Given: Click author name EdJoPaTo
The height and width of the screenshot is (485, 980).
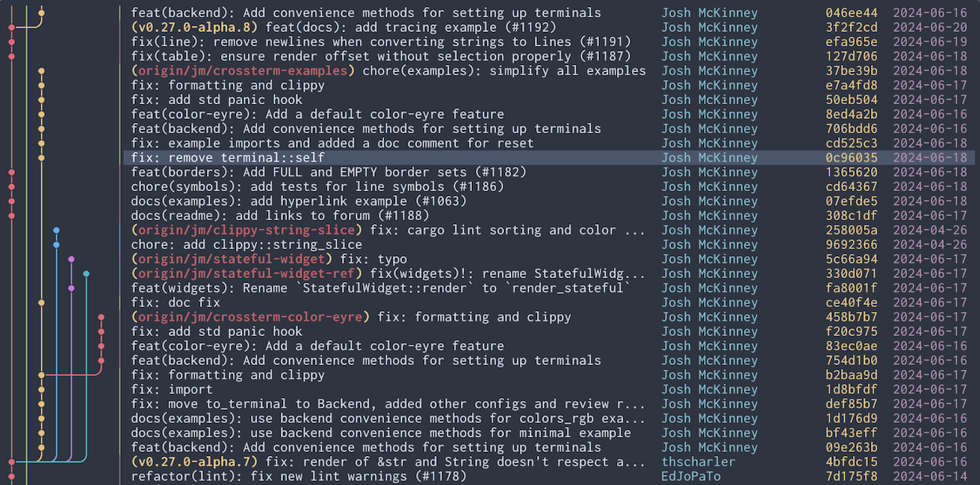Looking at the screenshot, I should pyautogui.click(x=691, y=476).
